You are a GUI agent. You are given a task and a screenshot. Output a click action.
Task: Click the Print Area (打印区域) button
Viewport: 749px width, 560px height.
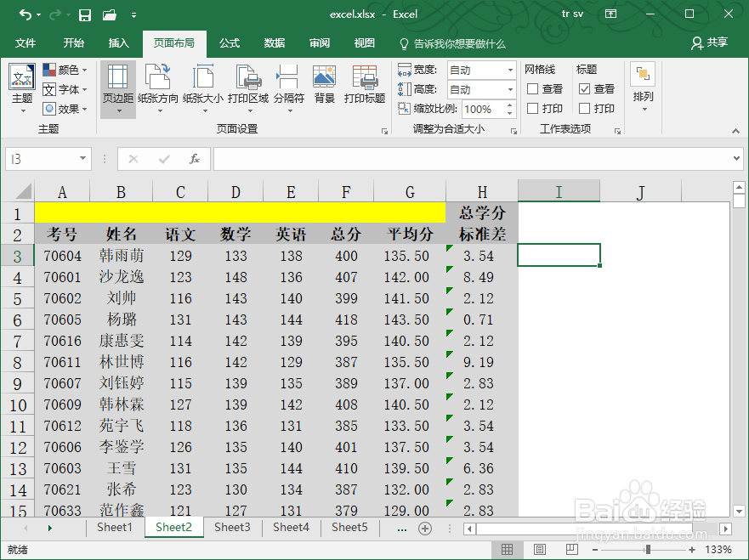[248, 90]
